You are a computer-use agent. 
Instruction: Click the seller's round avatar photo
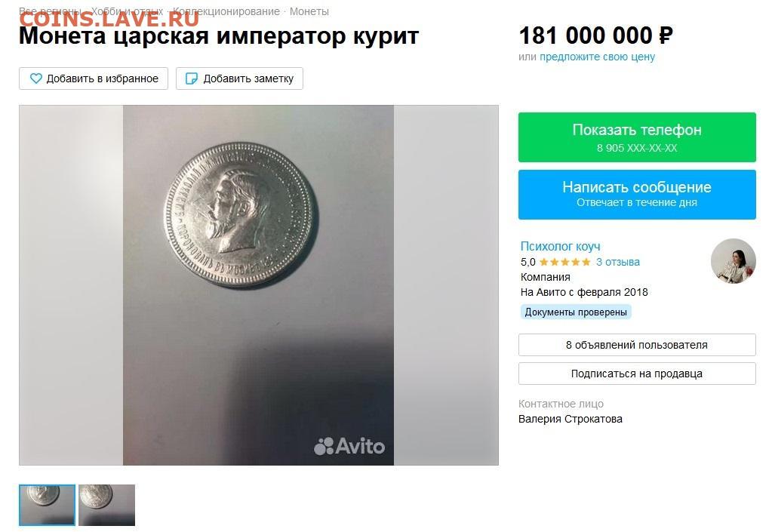(733, 261)
